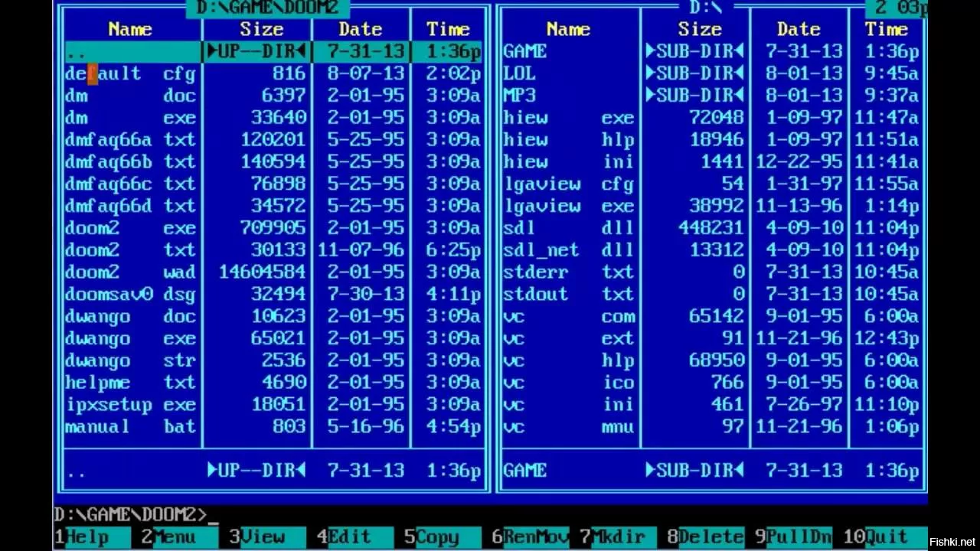The image size is (980, 551).
Task: Select ipxsetup exe in left panel
Action: tap(130, 406)
